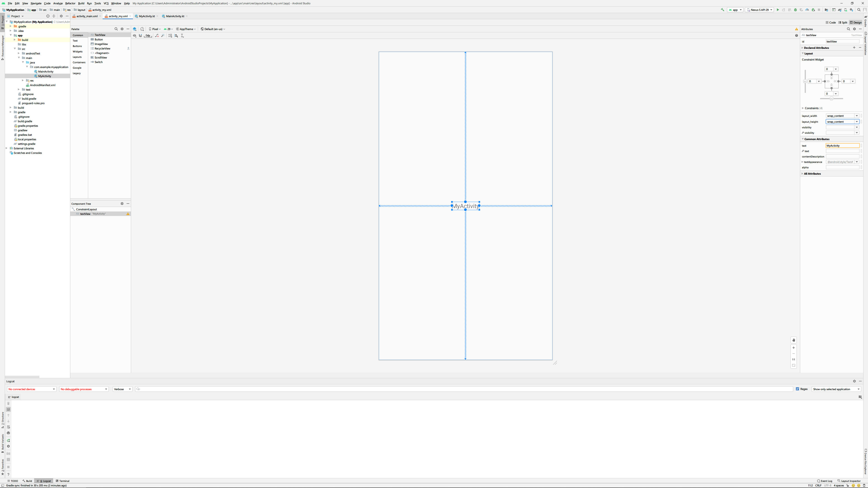Toggle autoconnect to parent magnet icon

[x=141, y=36]
